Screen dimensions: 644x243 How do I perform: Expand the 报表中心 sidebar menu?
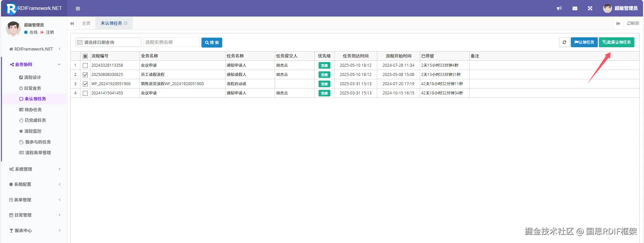35,230
